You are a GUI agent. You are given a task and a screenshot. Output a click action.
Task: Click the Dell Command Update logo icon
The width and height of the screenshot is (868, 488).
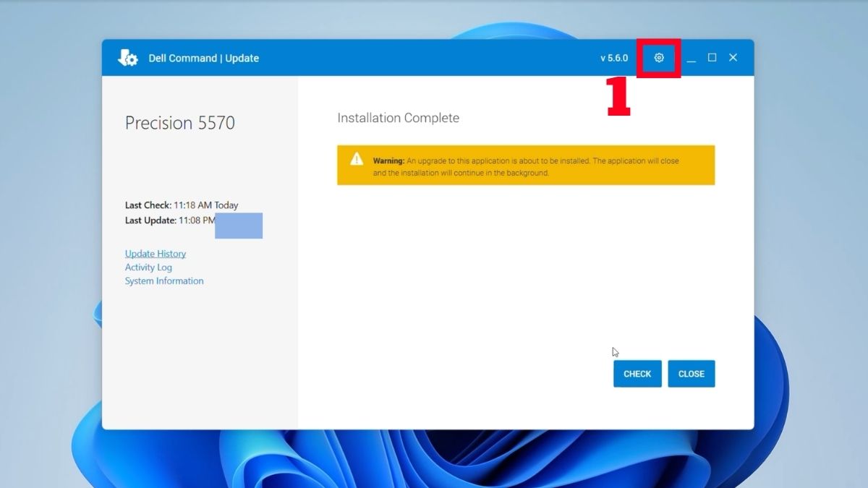128,58
